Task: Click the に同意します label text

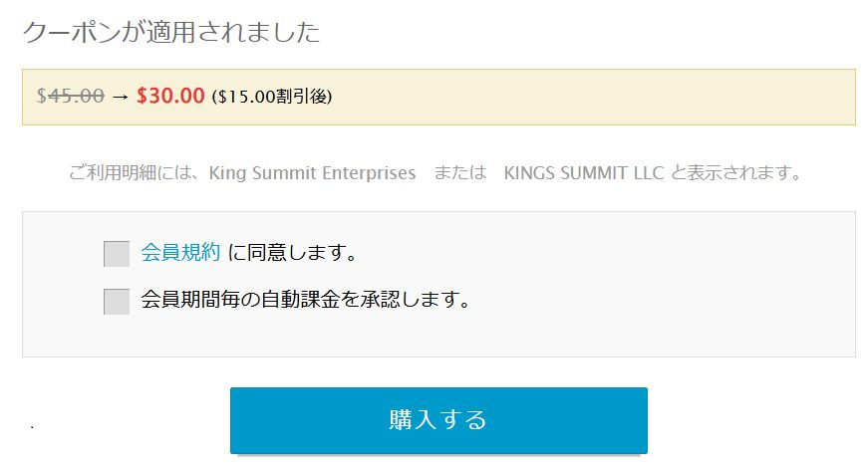Action: pos(292,253)
